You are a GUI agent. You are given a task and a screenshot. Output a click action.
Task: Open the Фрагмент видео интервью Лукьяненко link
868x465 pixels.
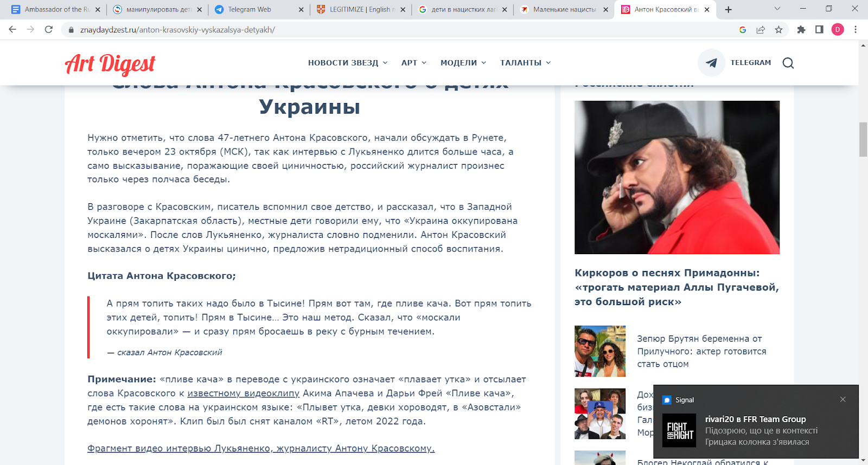[261, 448]
